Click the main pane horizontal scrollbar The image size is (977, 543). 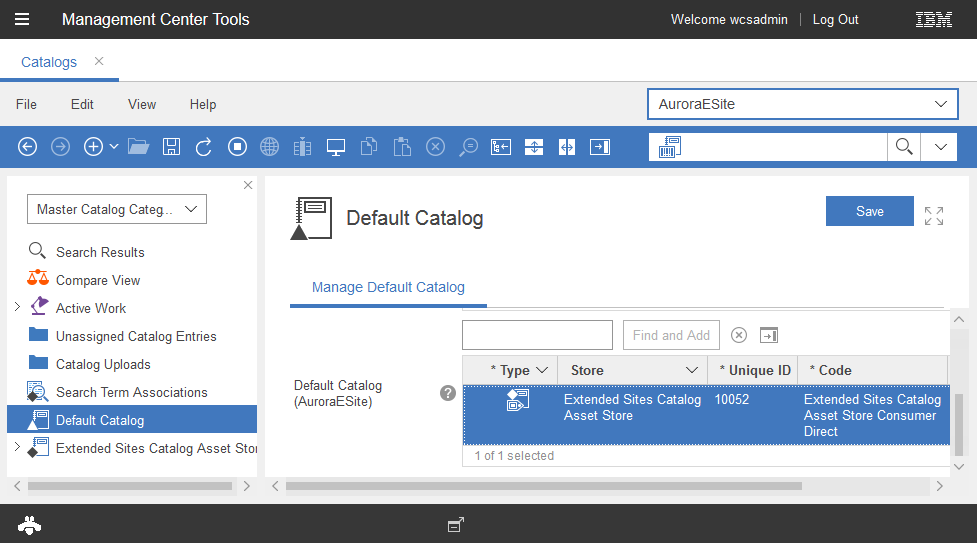(543, 486)
